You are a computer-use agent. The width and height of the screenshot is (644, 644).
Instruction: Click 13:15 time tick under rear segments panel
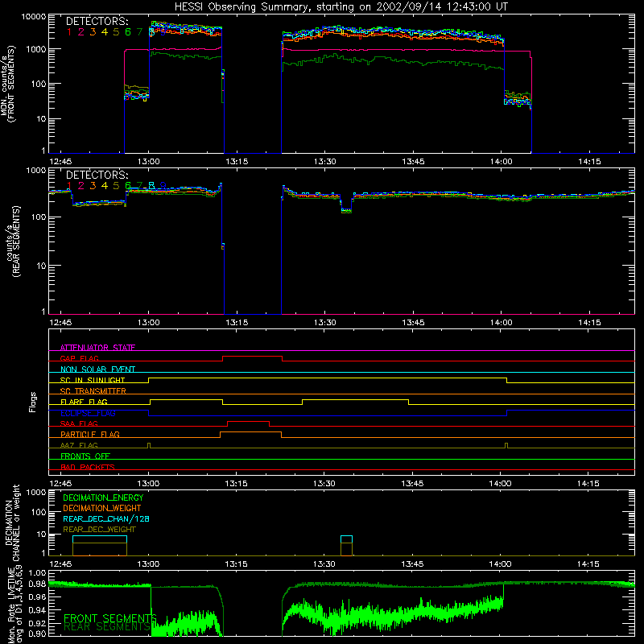click(x=237, y=323)
